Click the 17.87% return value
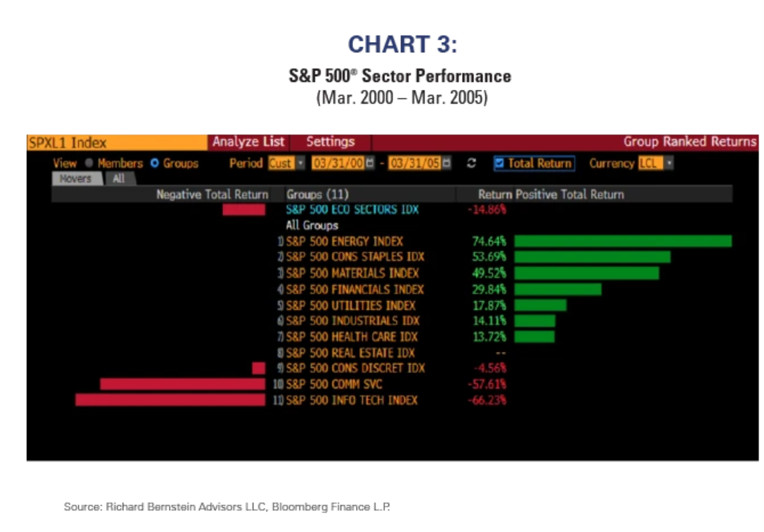Screen dimensions: 764x532 [489, 306]
